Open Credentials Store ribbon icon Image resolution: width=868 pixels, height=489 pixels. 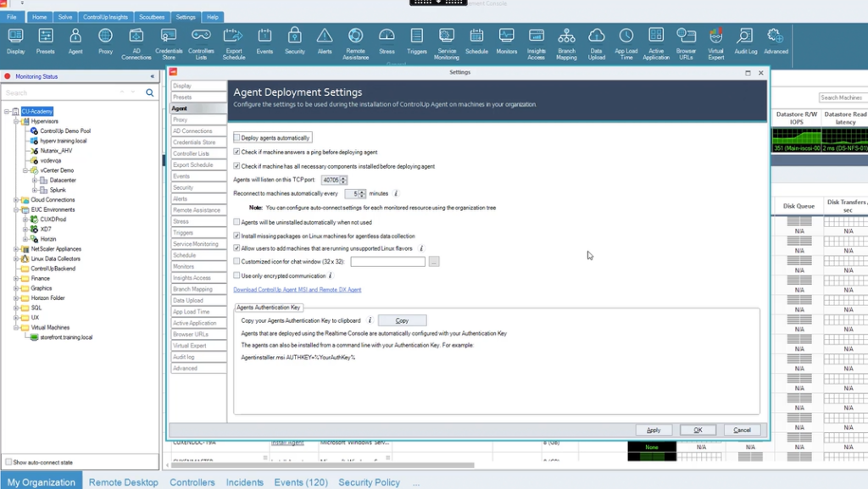click(x=169, y=44)
